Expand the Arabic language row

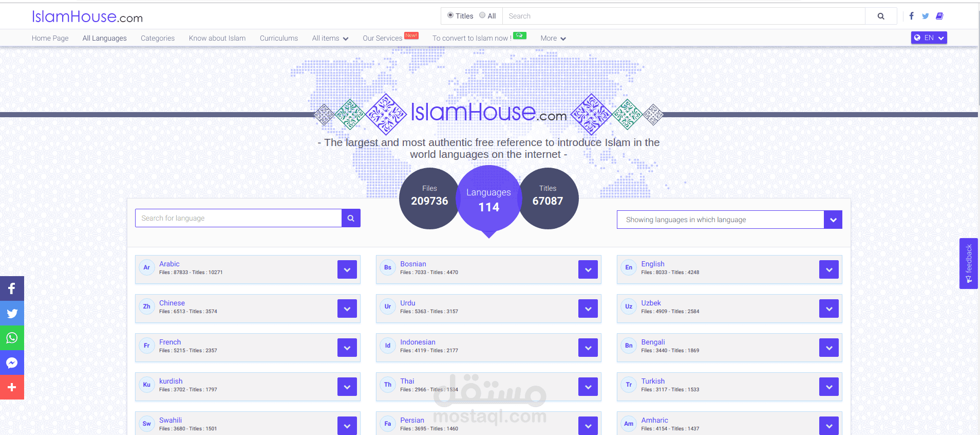(347, 269)
